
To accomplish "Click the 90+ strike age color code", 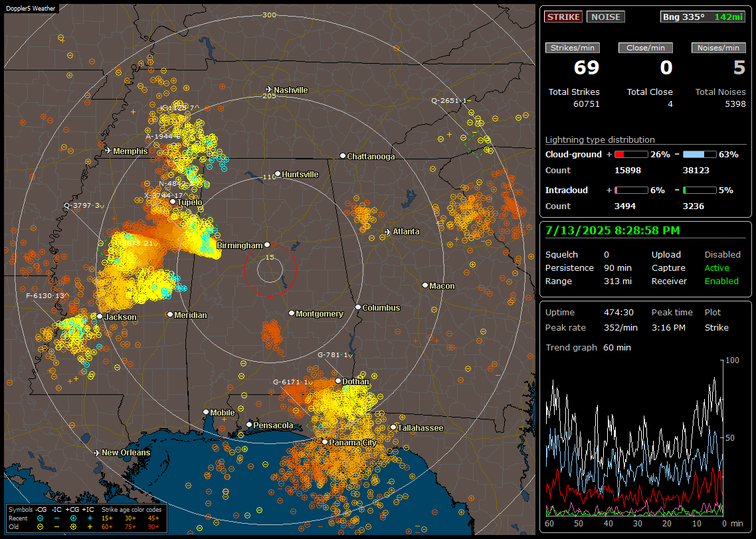I will 153,527.
